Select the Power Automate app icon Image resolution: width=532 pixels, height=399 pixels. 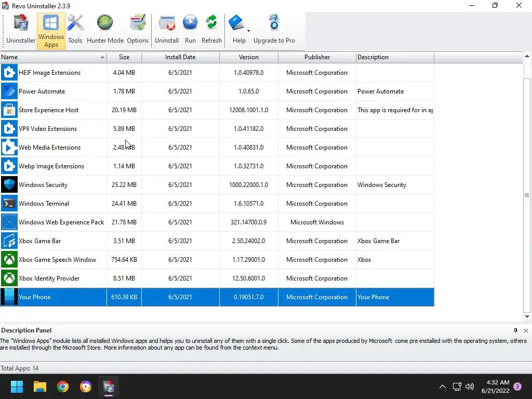point(9,91)
